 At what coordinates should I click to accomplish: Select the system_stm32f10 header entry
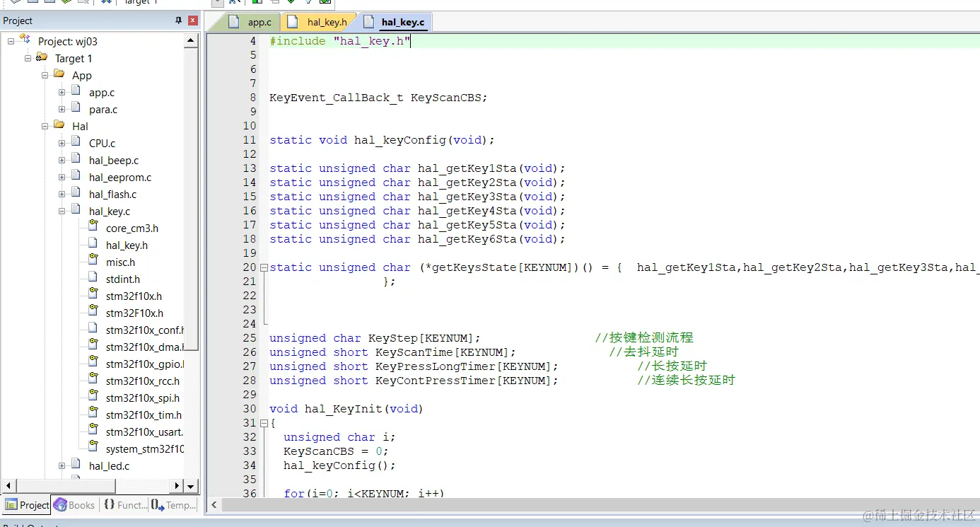coord(145,448)
